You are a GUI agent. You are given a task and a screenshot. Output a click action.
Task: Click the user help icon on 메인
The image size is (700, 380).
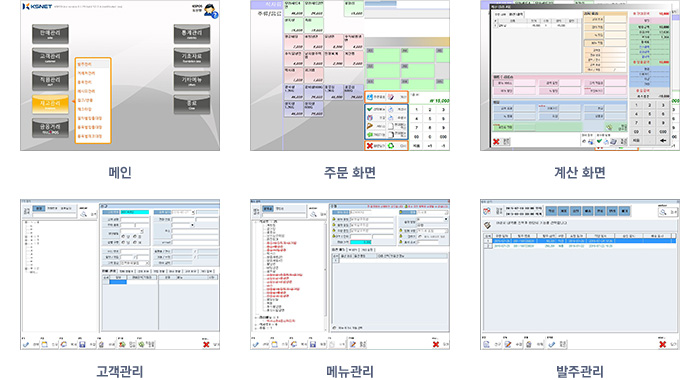pyautogui.click(x=210, y=11)
